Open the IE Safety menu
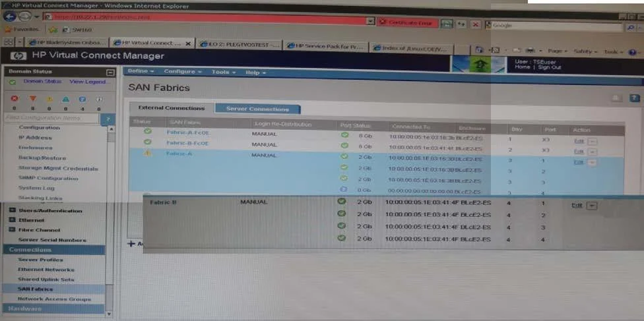The height and width of the screenshot is (321, 644). tap(585, 51)
